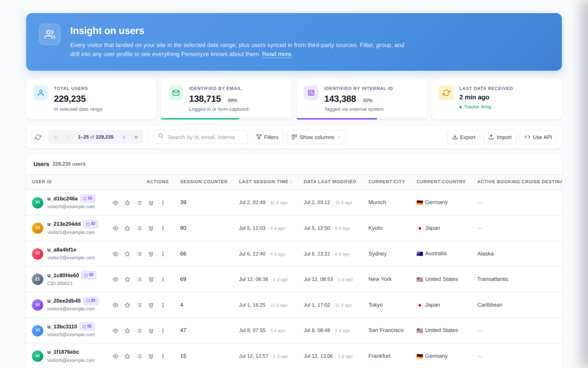
Task: Open user u_a8a4bf1e by its ID
Action: click(61, 250)
